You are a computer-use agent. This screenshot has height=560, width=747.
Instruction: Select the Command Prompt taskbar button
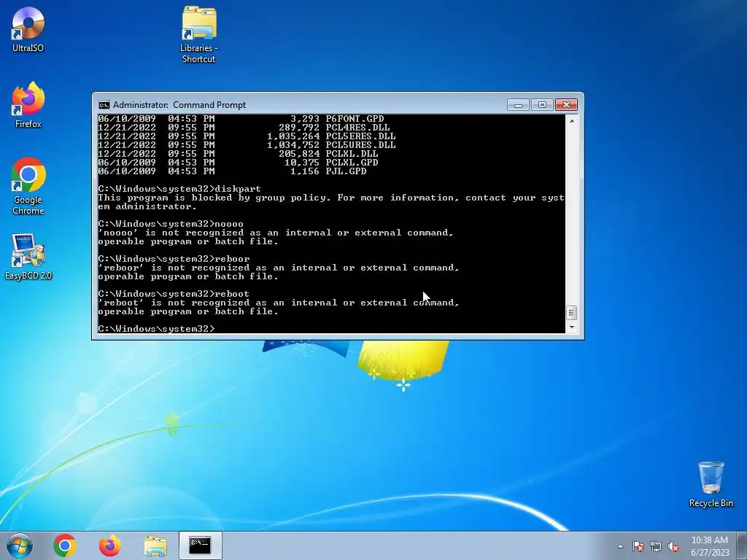pyautogui.click(x=200, y=545)
